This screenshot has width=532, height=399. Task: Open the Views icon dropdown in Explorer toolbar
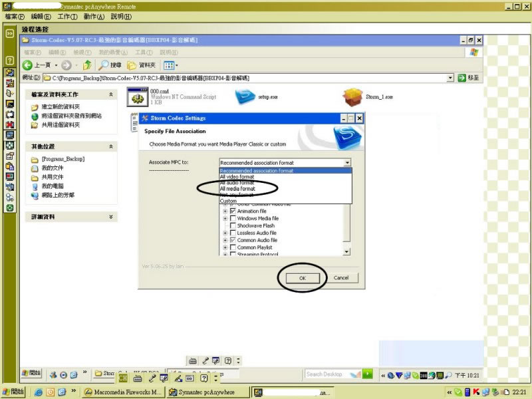170,65
